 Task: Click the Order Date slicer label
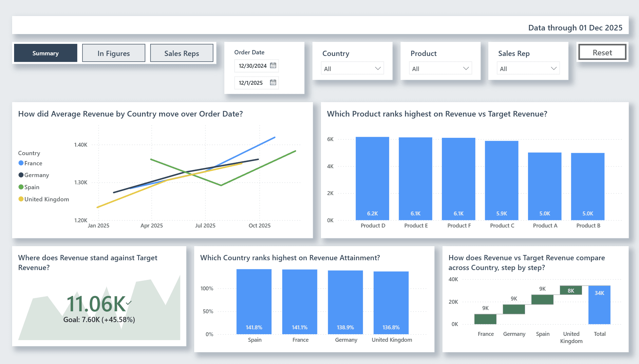(249, 52)
